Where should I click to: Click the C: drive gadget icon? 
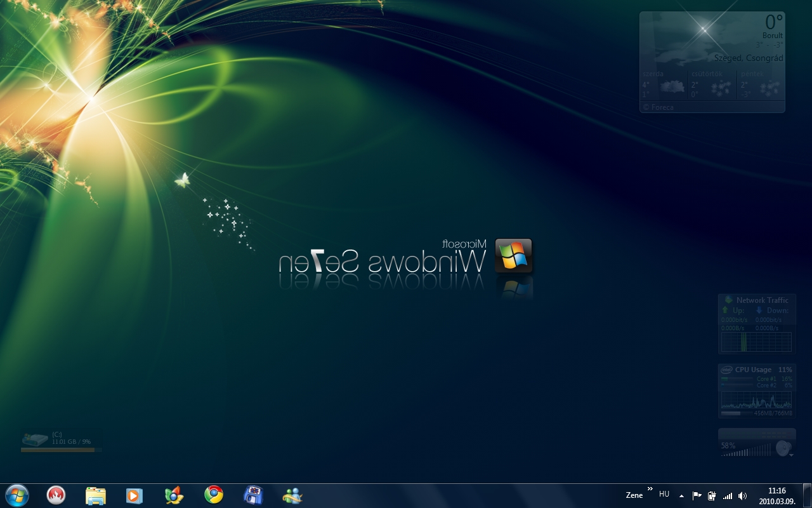(35, 439)
